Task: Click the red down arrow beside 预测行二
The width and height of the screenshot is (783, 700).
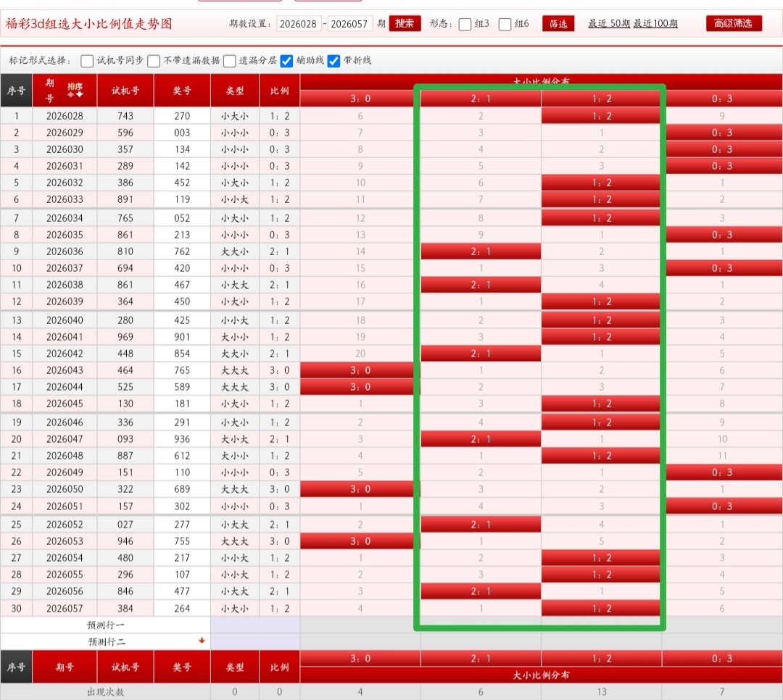Action: 202,641
